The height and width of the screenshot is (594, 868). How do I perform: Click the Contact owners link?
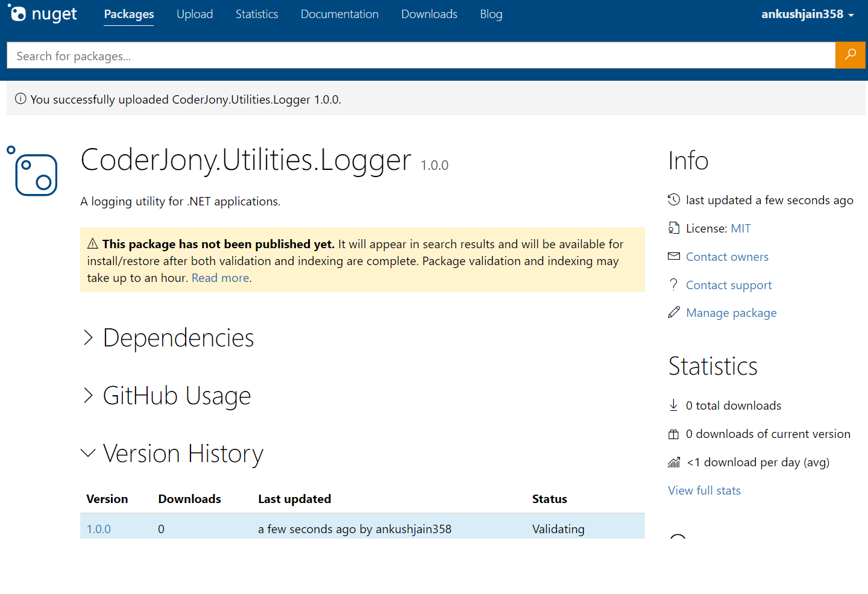click(727, 257)
